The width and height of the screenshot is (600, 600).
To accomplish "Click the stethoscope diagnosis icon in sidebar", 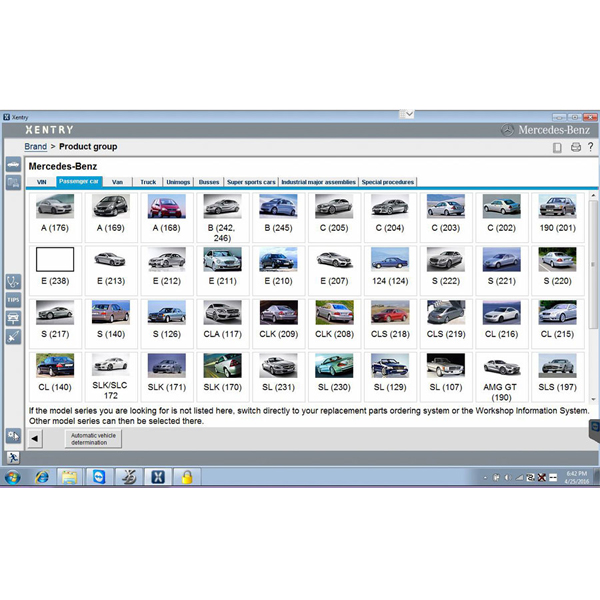I will coord(13,281).
